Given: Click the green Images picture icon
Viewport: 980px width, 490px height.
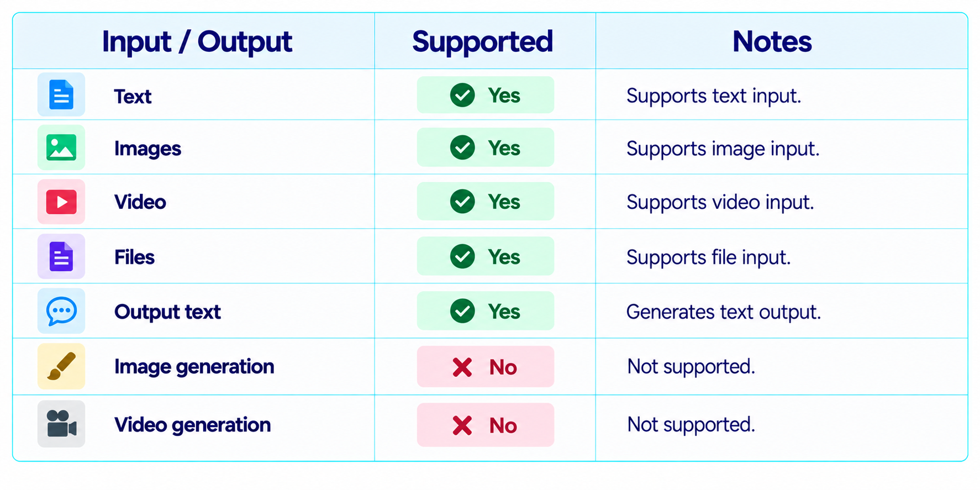Looking at the screenshot, I should (61, 147).
